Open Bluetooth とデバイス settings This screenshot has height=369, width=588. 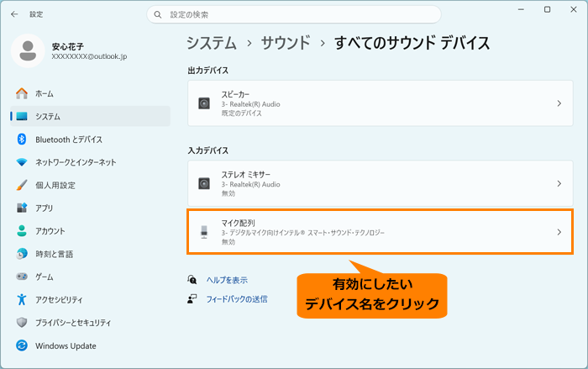click(91, 140)
